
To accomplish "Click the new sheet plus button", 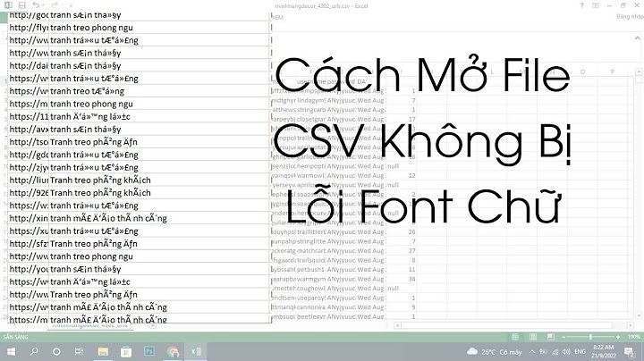I will [x=152, y=325].
